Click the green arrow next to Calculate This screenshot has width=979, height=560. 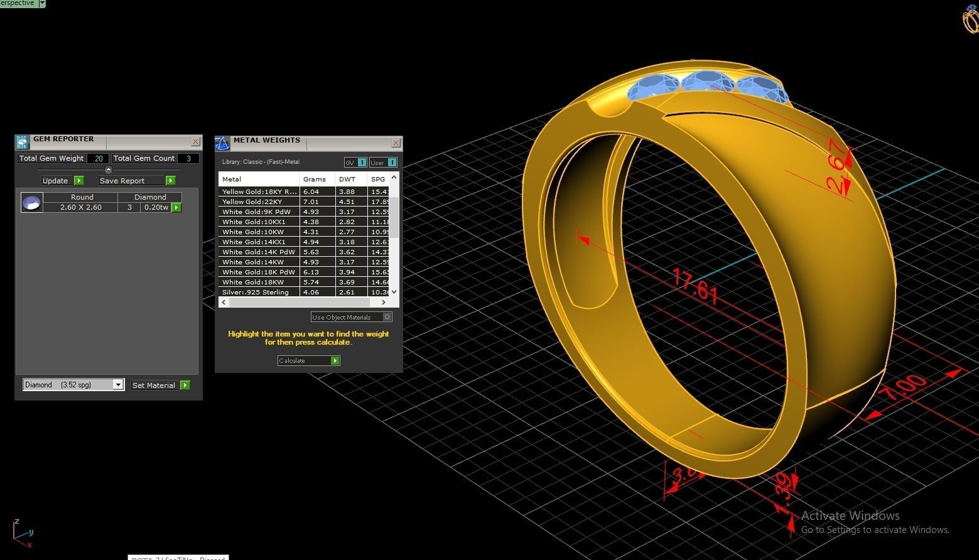[x=335, y=360]
